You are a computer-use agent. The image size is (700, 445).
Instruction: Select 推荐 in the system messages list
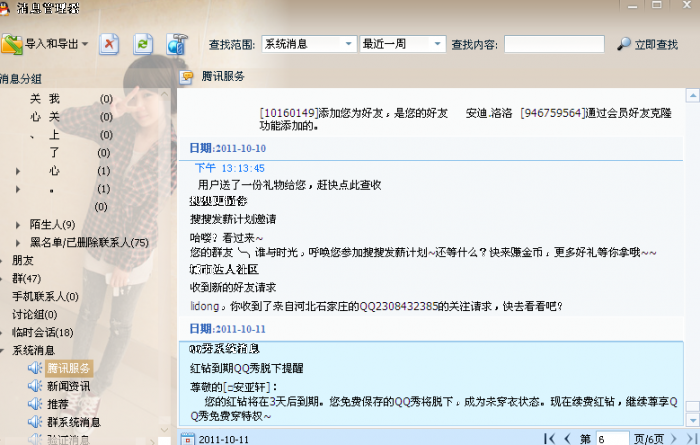pyautogui.click(x=58, y=404)
